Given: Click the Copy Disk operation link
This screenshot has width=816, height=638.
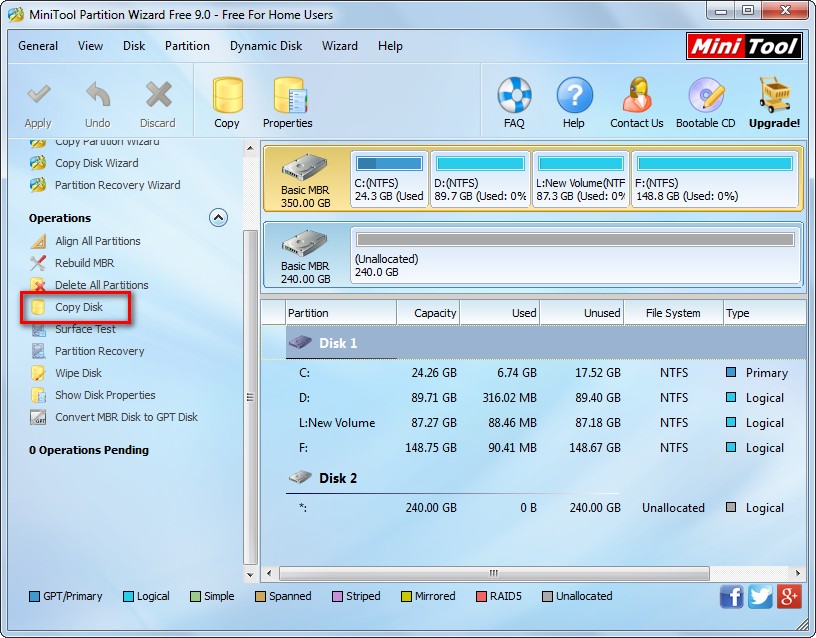Looking at the screenshot, I should coord(79,307).
